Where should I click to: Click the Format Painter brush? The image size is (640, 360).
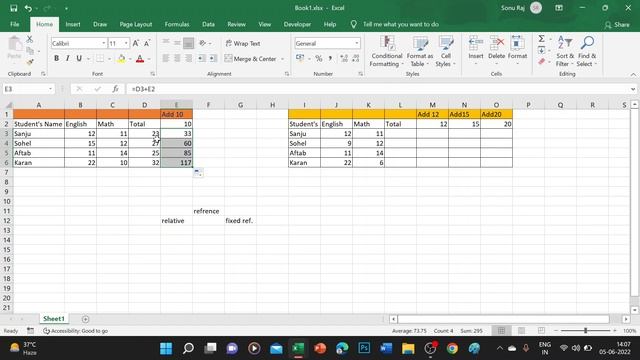point(29,62)
